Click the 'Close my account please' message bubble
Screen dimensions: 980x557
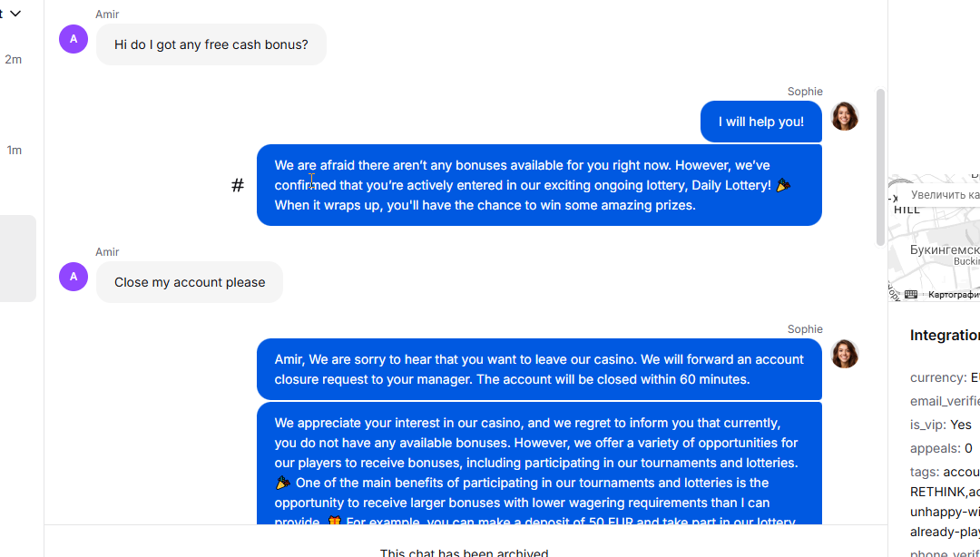pyautogui.click(x=190, y=282)
